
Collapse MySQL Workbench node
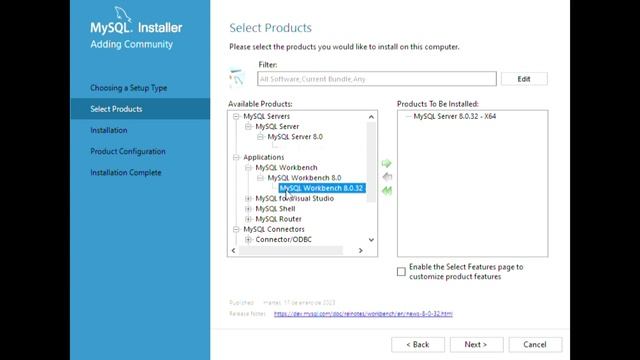[248, 167]
